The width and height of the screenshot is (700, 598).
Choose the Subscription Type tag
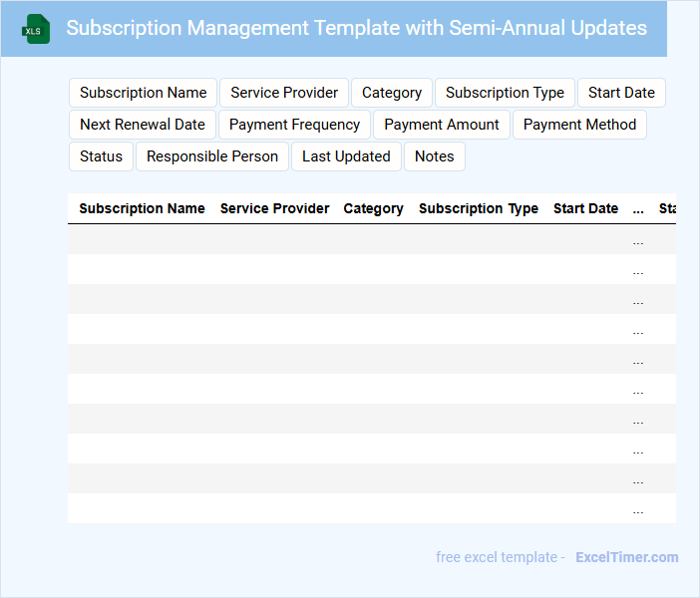point(505,93)
